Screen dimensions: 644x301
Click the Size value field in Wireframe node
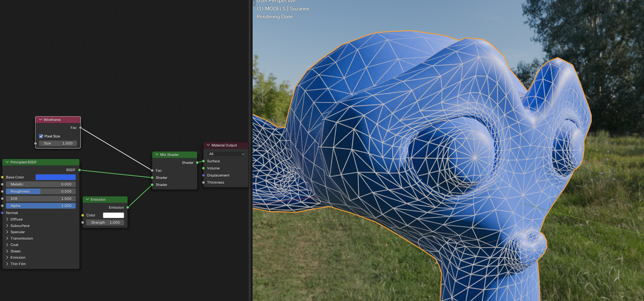tap(58, 143)
